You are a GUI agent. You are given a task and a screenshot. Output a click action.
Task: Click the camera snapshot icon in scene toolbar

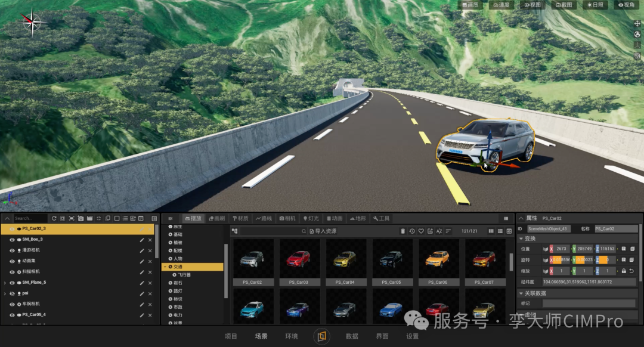[80, 218]
